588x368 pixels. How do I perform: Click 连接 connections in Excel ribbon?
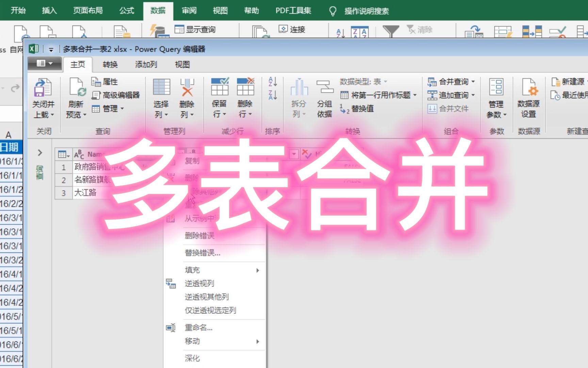[x=292, y=30]
